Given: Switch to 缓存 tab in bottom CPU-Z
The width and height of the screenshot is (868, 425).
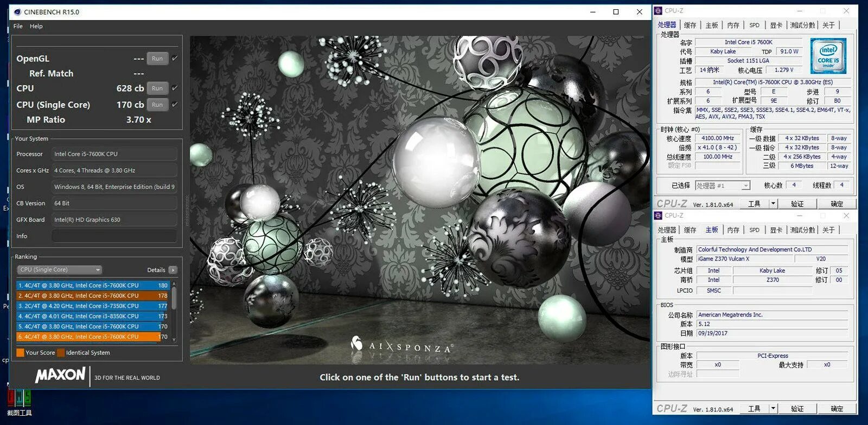Looking at the screenshot, I should click(690, 230).
